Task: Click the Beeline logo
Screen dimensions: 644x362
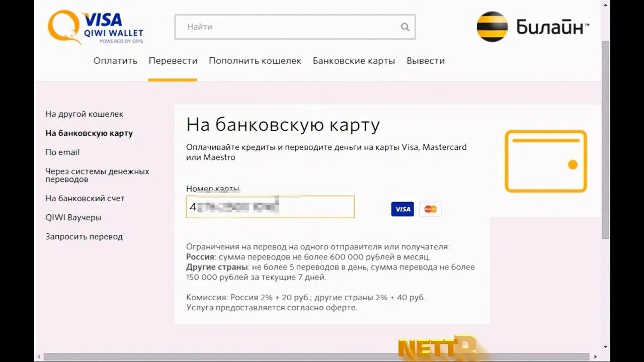Action: [x=533, y=27]
